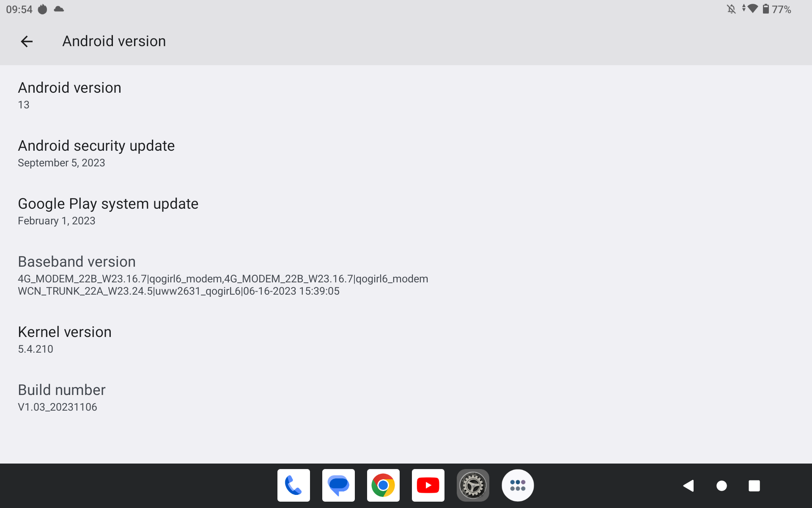
Task: Open Settings gear icon in taskbar
Action: pyautogui.click(x=473, y=485)
